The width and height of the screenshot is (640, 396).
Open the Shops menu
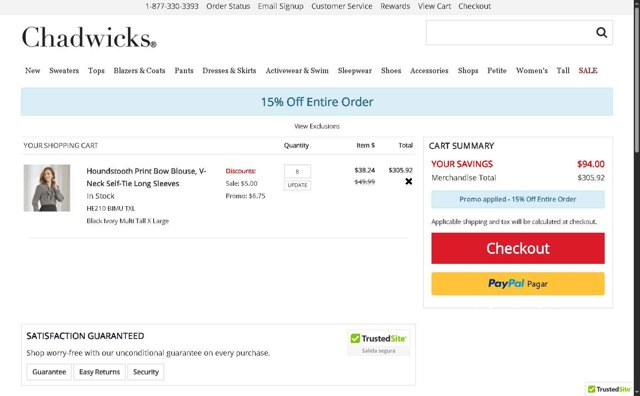[468, 71]
